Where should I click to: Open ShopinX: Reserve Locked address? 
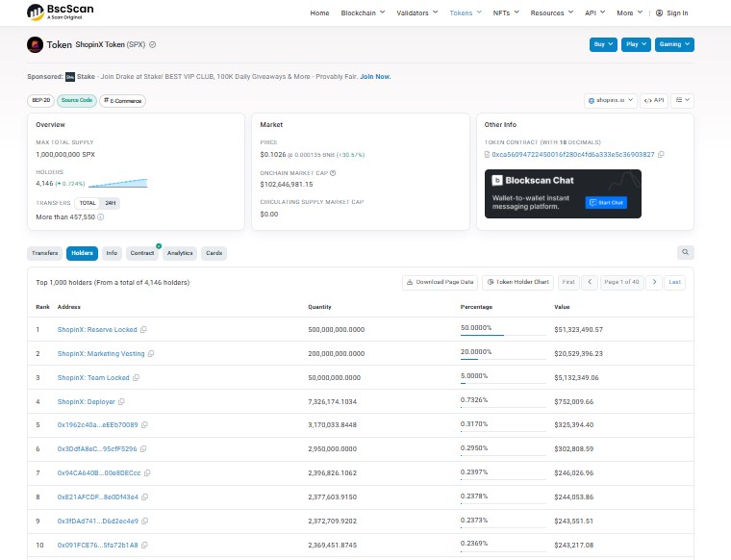click(97, 330)
